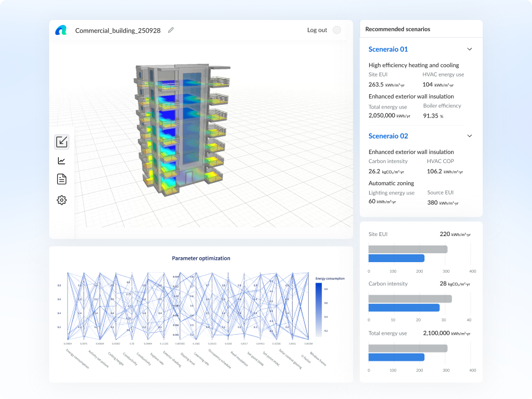Select the Sceneraio 02 heading
This screenshot has width=532, height=399.
[388, 136]
